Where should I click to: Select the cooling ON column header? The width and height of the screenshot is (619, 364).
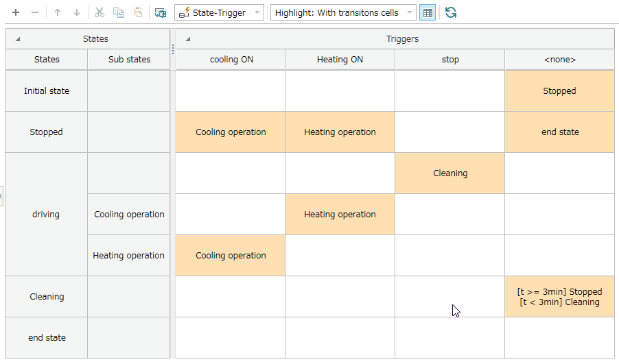coord(230,60)
